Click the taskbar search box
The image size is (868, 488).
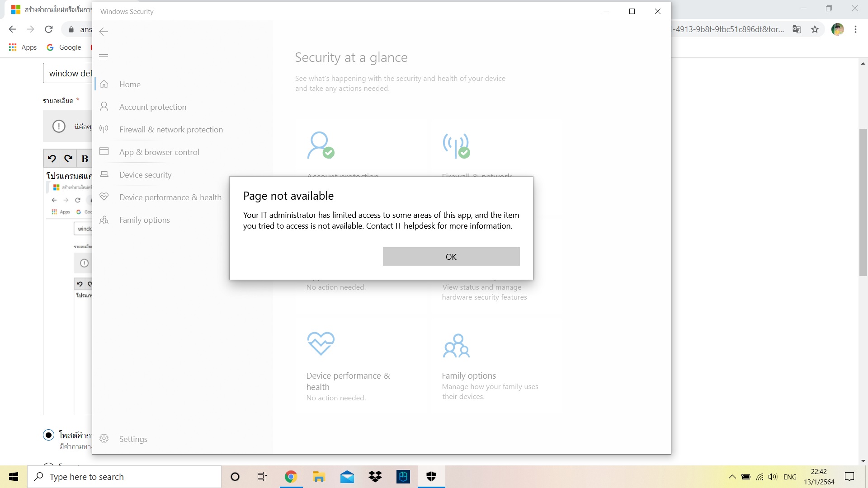tap(124, 477)
